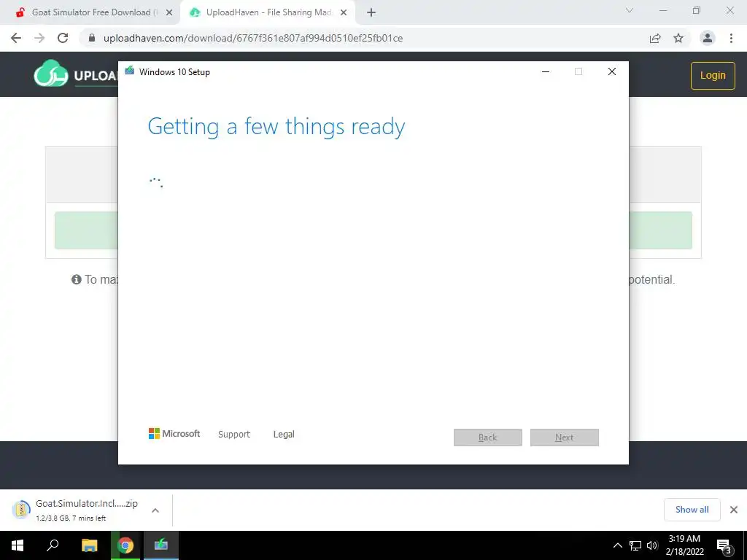Open the Goat.Simulator zip download item

tap(76, 510)
